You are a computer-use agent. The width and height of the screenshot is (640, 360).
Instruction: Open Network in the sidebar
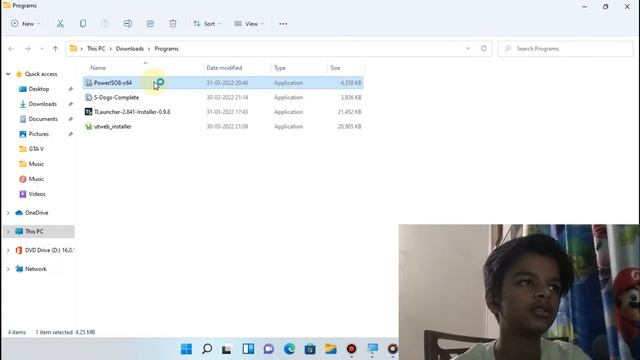36,269
